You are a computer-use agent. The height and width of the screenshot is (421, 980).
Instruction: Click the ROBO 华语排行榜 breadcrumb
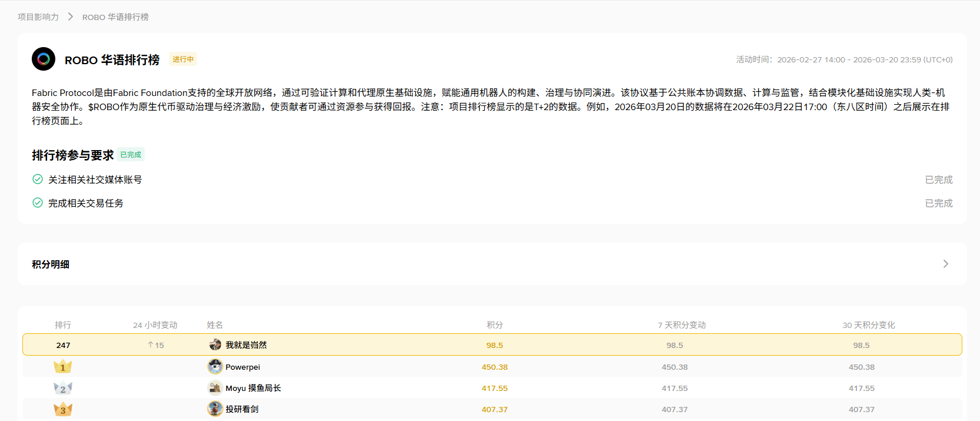coord(115,17)
